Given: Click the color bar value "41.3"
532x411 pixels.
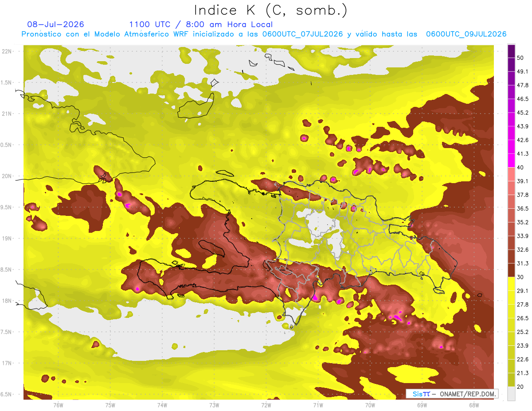Looking at the screenshot, I should 524,154.
